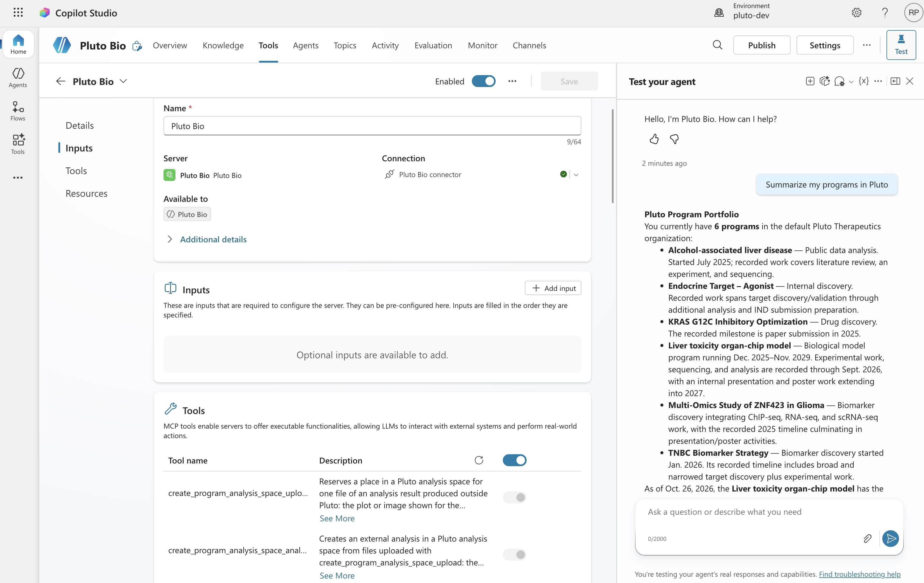The image size is (924, 583).
Task: Open the Topics tab
Action: [345, 45]
